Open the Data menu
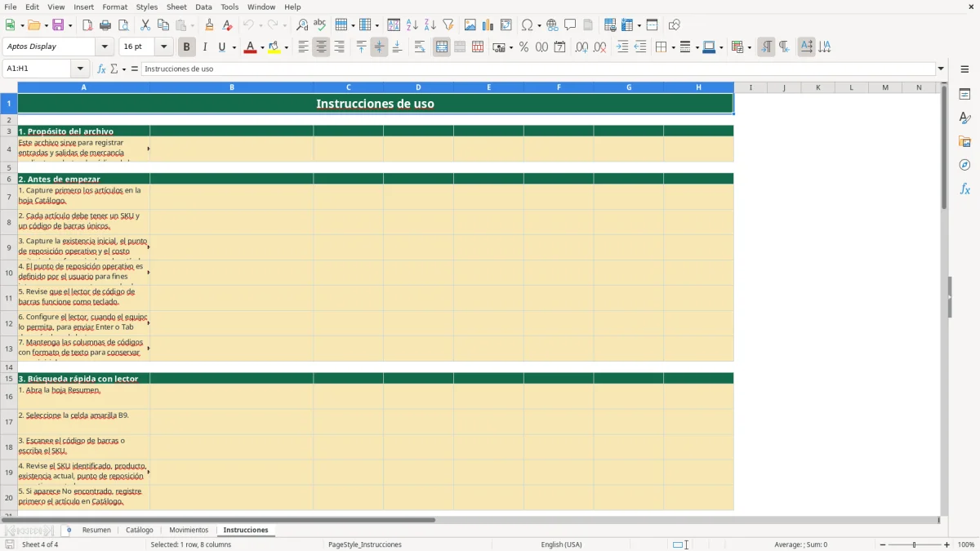 [x=203, y=7]
